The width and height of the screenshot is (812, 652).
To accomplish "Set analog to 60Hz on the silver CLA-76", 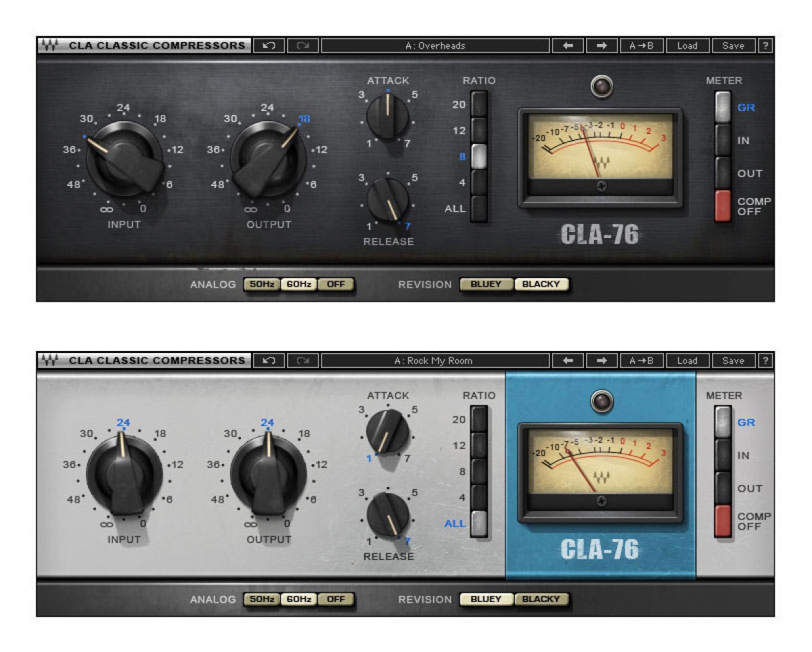I will (x=298, y=599).
